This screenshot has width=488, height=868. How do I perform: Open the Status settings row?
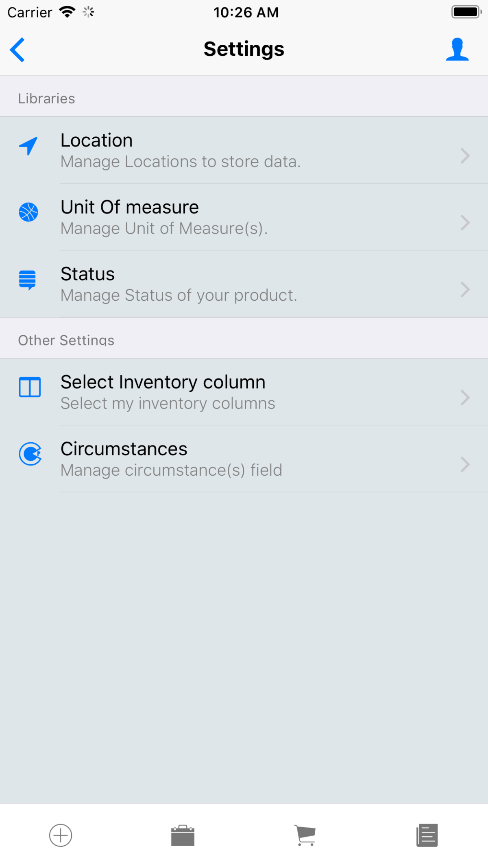244,283
